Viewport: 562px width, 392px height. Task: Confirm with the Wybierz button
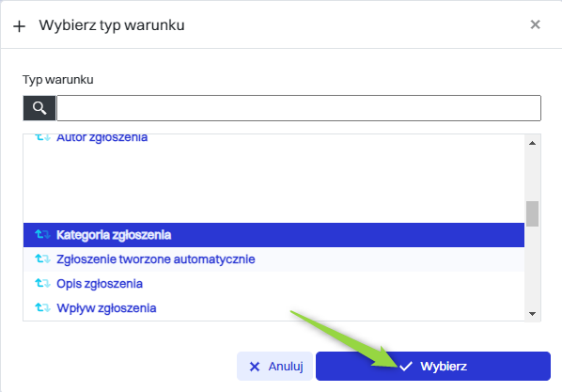click(433, 367)
